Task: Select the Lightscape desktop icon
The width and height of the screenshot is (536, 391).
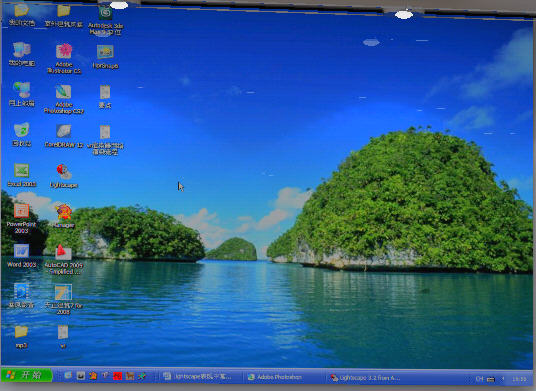Action: pos(64,176)
